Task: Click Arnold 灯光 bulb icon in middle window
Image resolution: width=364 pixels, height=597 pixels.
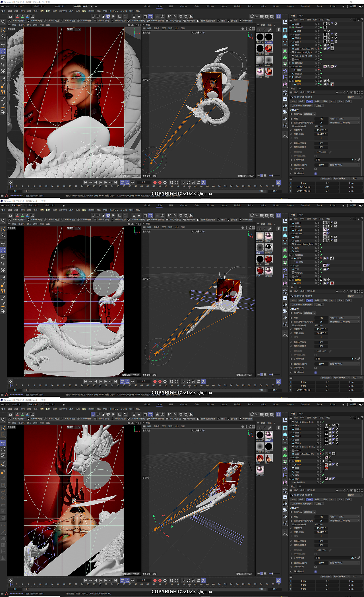Action: (28, 220)
